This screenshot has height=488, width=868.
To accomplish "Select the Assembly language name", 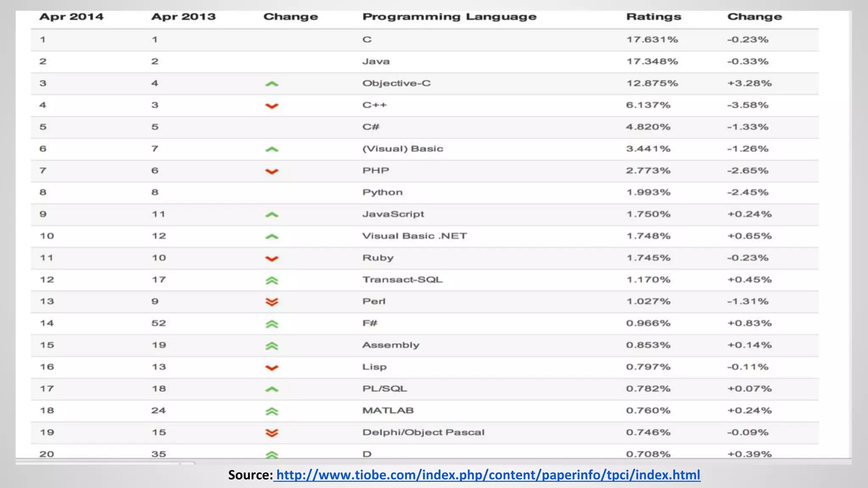I will [391, 345].
